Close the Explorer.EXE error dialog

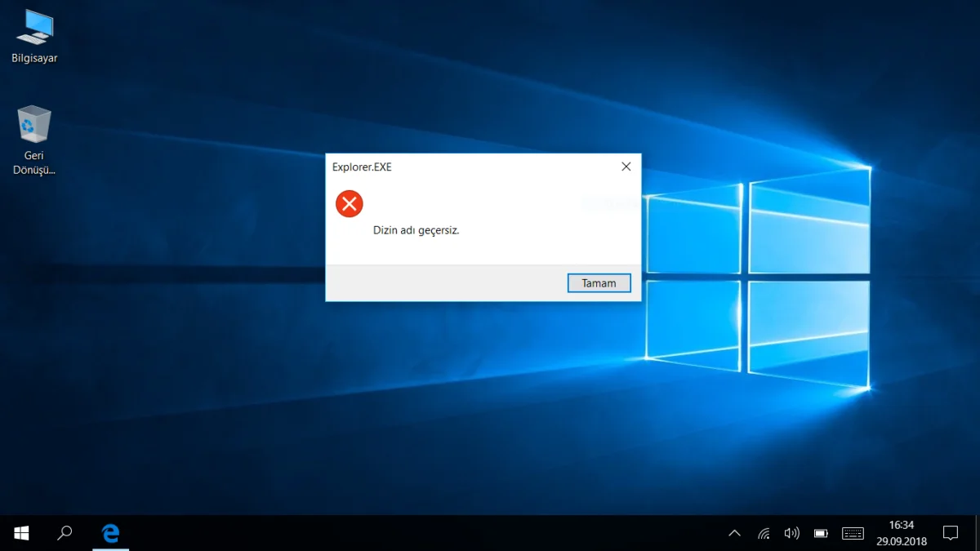[626, 167]
